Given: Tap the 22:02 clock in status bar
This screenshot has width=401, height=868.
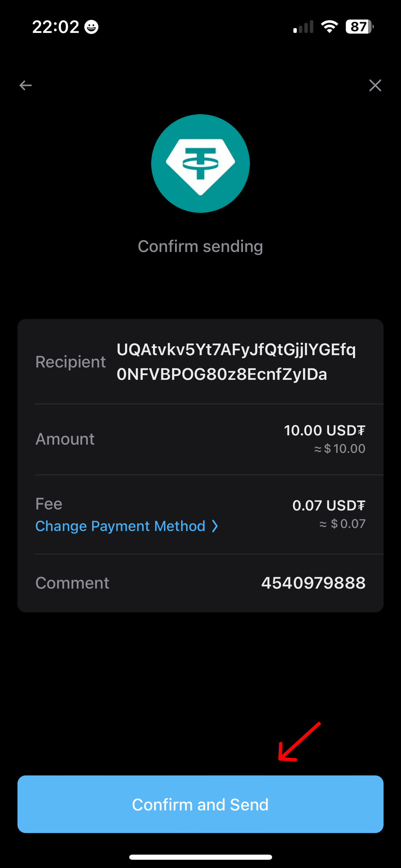Looking at the screenshot, I should (56, 27).
